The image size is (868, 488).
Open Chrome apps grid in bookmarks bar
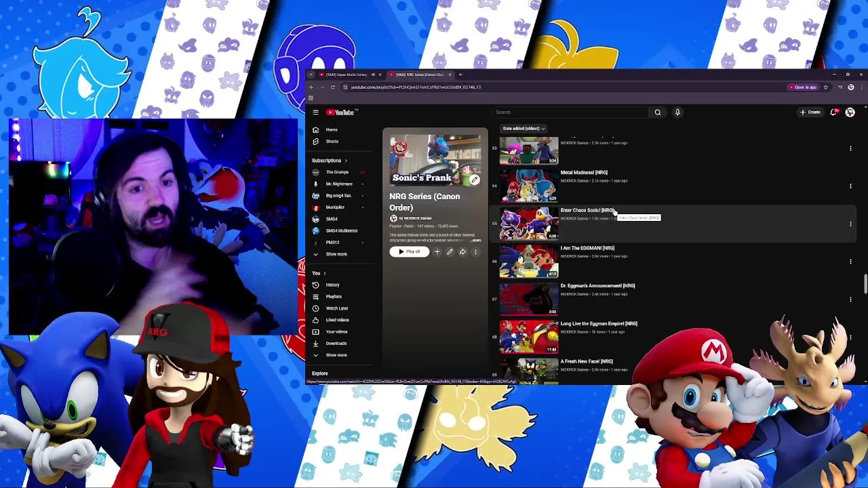[x=311, y=98]
